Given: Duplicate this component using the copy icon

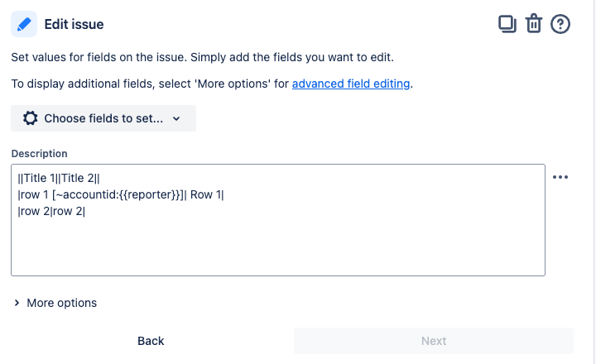Looking at the screenshot, I should pos(507,24).
